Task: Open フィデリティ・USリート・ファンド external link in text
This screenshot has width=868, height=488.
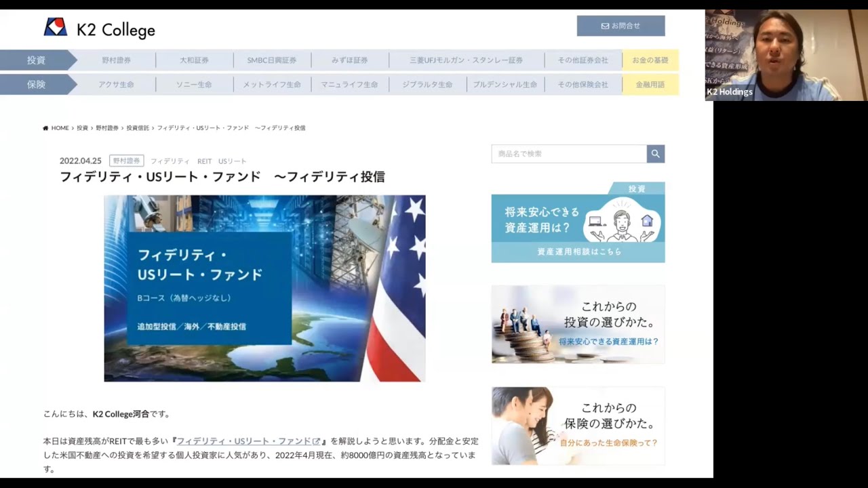Action: click(248, 441)
